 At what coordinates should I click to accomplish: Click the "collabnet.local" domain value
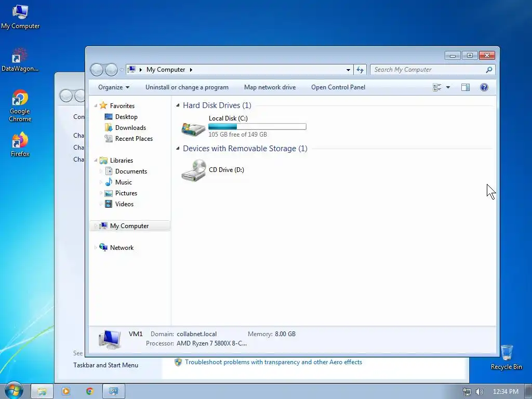click(196, 334)
